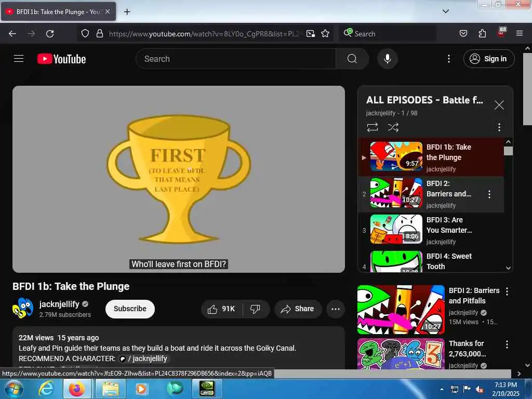Open recommended BFDI 2: Barriers and Pitfalls thumbnail

pyautogui.click(x=401, y=310)
